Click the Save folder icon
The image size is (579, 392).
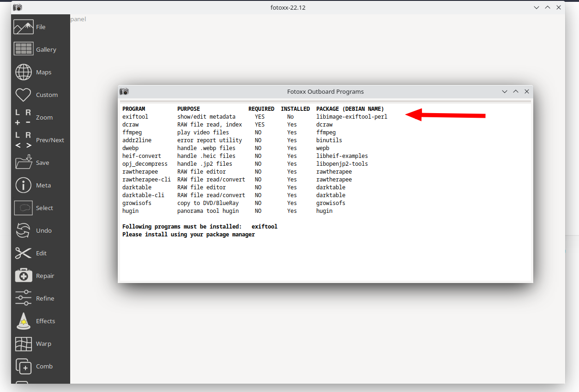click(x=23, y=163)
